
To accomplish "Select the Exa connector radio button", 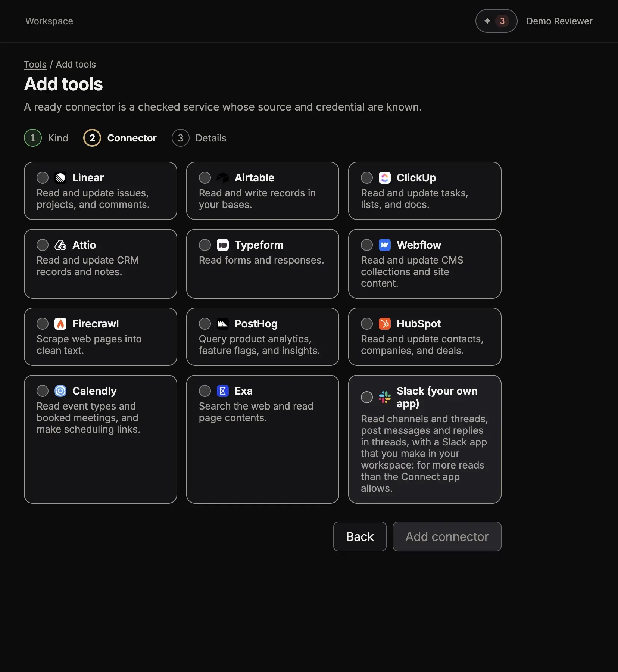I will point(205,391).
